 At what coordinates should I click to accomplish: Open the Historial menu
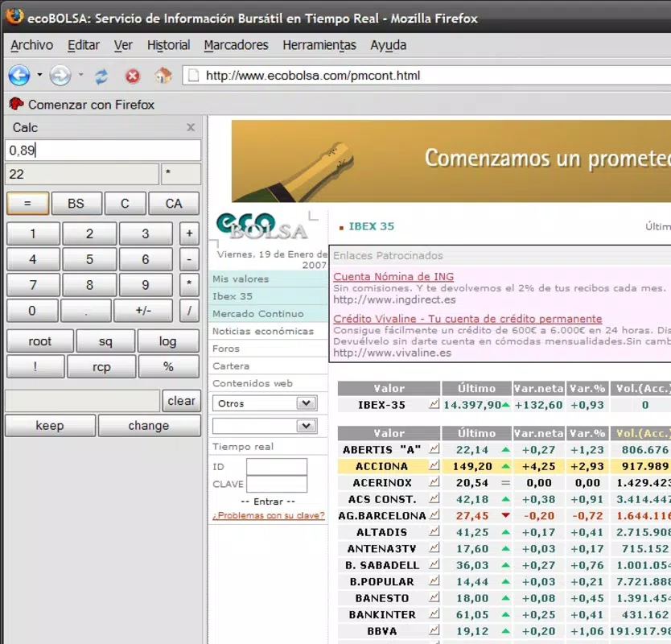tap(169, 45)
